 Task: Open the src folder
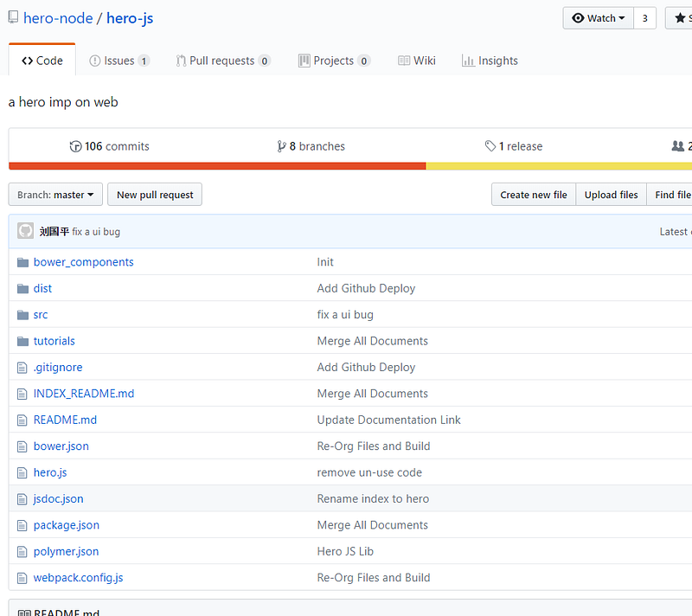[x=41, y=315]
